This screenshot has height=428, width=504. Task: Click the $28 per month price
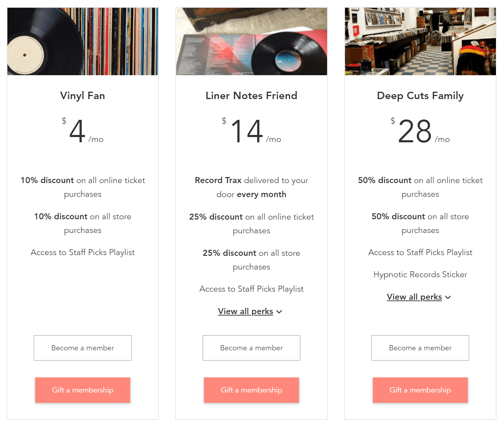pos(420,131)
